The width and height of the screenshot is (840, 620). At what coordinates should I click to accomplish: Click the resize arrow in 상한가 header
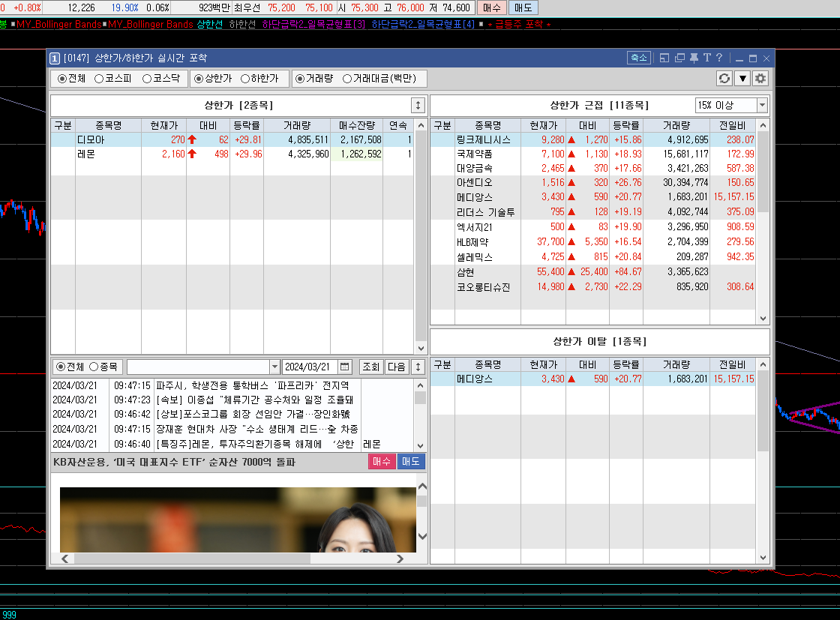[x=418, y=106]
